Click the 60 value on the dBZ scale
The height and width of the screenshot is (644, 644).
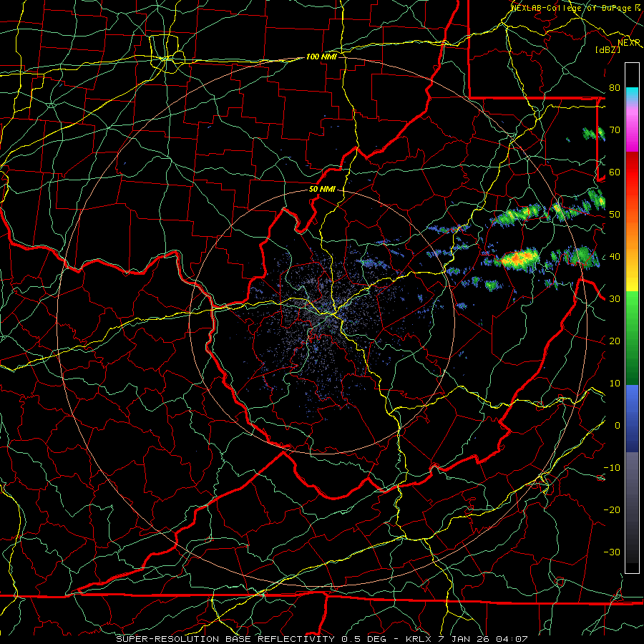point(615,172)
